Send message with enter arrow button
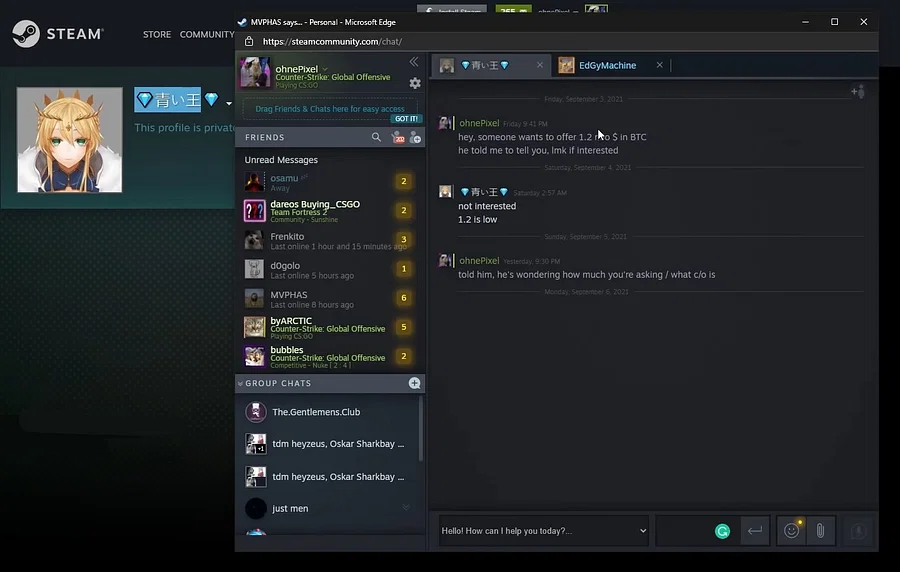900x572 pixels. [x=755, y=531]
